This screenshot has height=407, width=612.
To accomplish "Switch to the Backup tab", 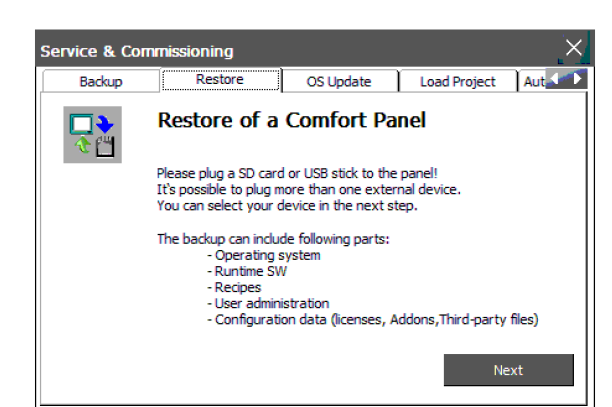I will pos(100,82).
